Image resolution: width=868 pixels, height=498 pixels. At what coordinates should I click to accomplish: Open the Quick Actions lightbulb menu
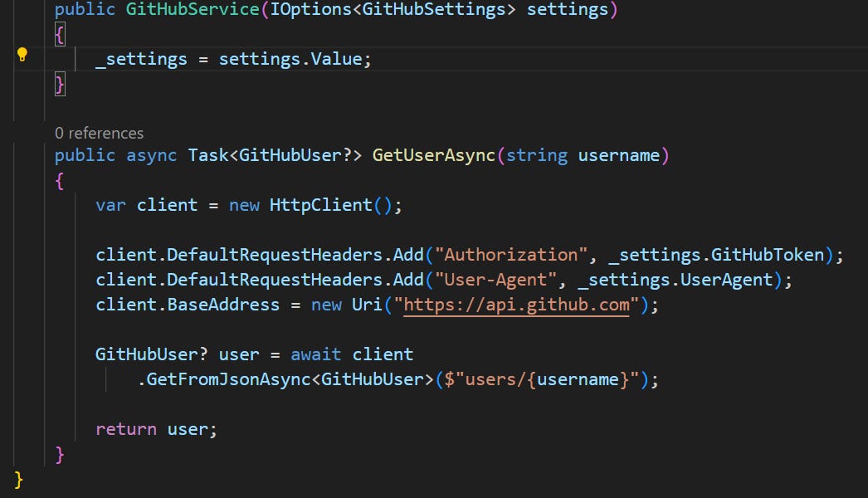coord(22,55)
